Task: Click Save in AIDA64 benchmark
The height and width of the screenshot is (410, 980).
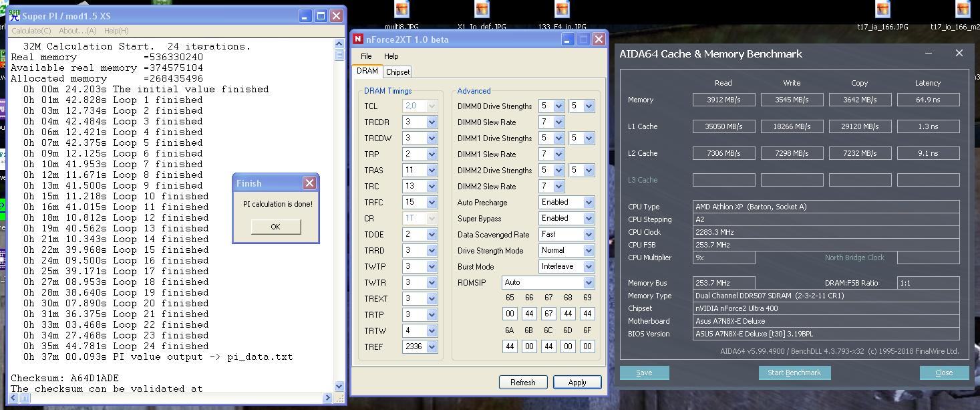Action: (644, 373)
